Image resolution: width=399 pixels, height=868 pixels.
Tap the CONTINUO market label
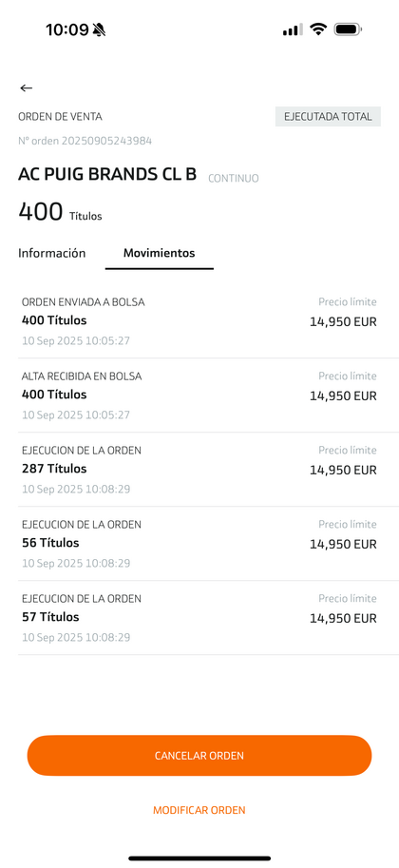[x=234, y=178]
